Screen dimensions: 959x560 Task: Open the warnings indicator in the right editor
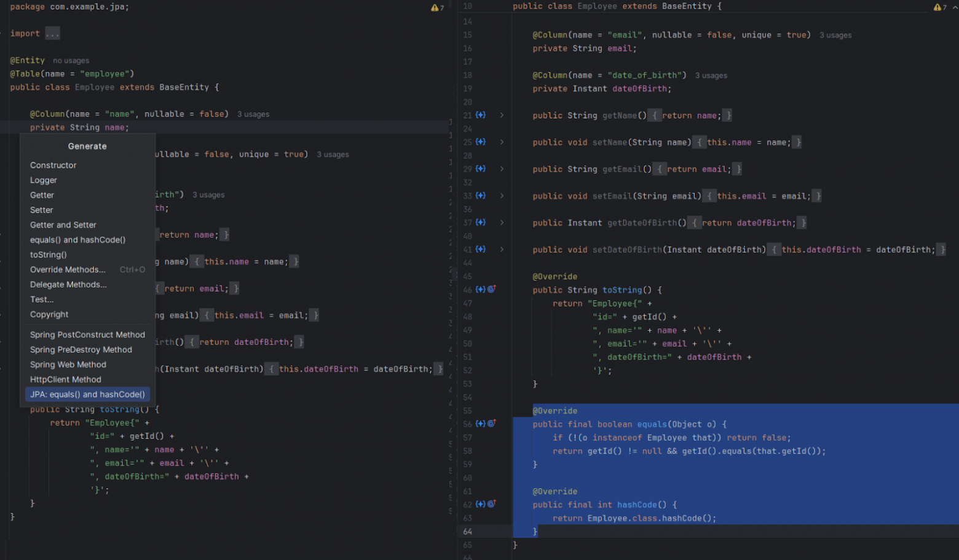pyautogui.click(x=940, y=7)
